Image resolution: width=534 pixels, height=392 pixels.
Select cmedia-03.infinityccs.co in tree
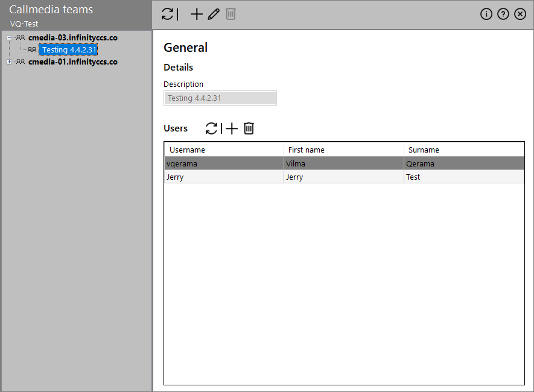[x=73, y=38]
